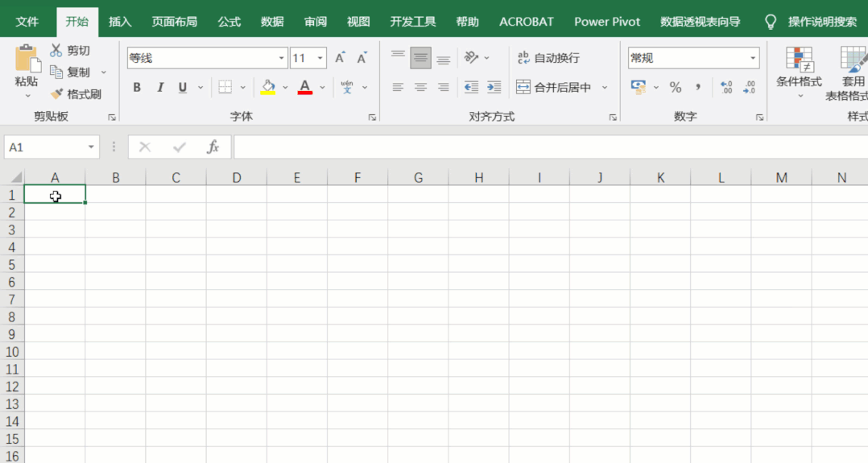868x463 pixels.
Task: Toggle Wrap Text (自动换行)
Action: pos(548,58)
